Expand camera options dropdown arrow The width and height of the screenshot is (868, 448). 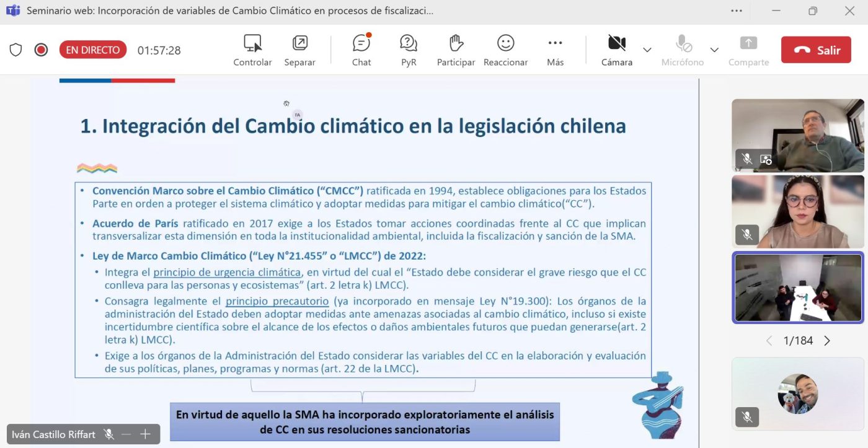coord(647,50)
